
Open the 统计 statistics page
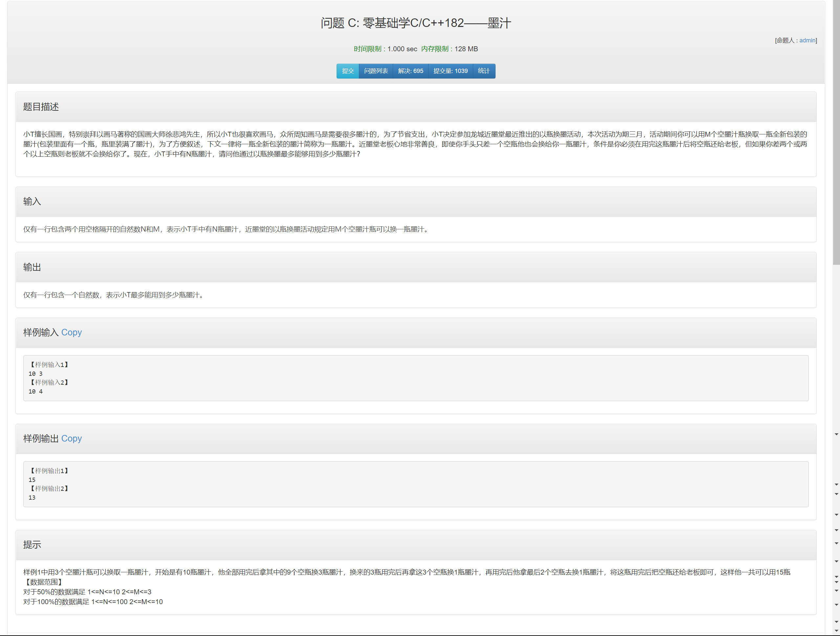tap(483, 71)
